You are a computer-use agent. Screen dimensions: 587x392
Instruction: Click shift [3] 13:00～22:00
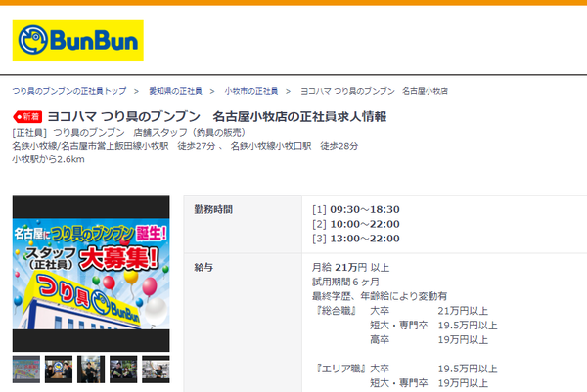click(x=356, y=239)
